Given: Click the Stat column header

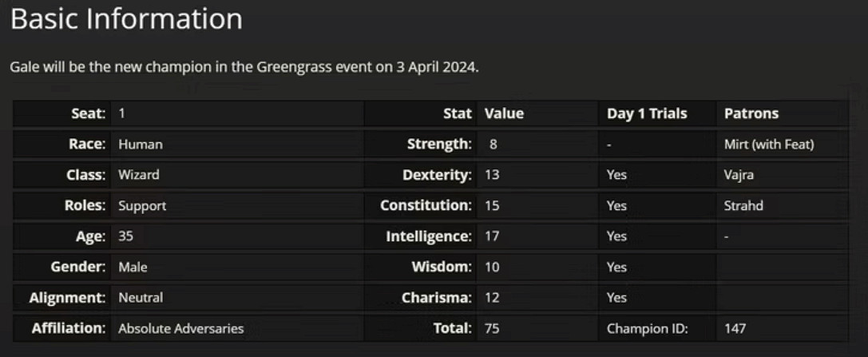Looking at the screenshot, I should point(458,113).
